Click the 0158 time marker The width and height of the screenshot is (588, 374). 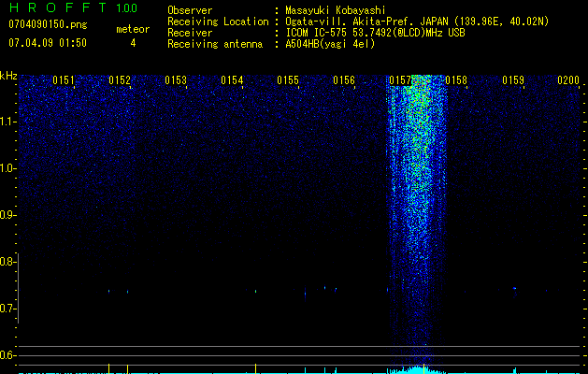pos(456,80)
